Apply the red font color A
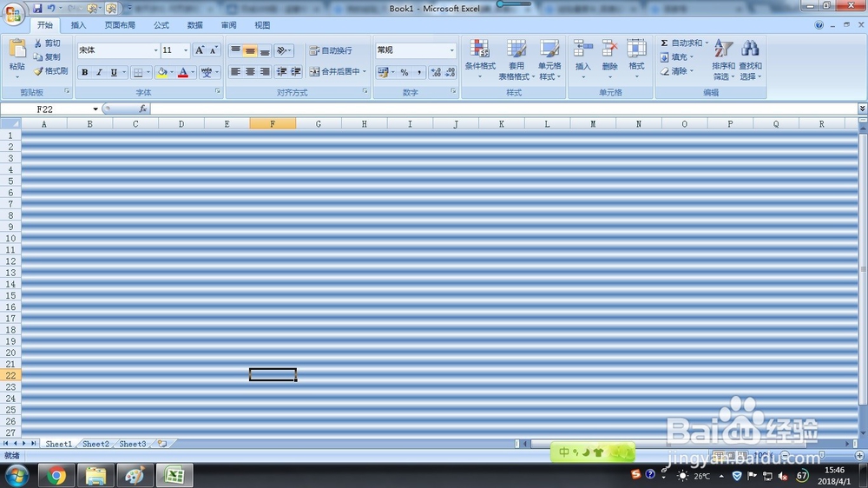The image size is (868, 488). (182, 72)
